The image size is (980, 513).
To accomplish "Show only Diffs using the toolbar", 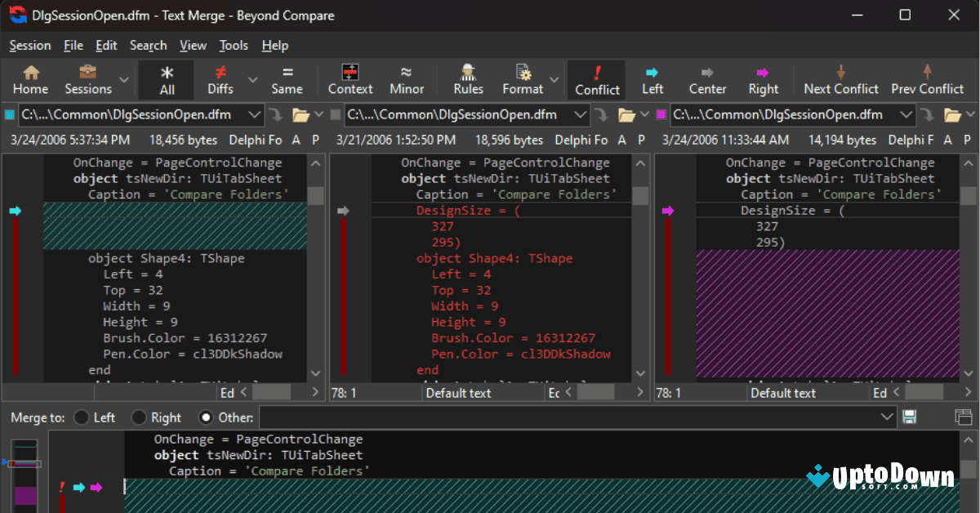I will pos(222,79).
